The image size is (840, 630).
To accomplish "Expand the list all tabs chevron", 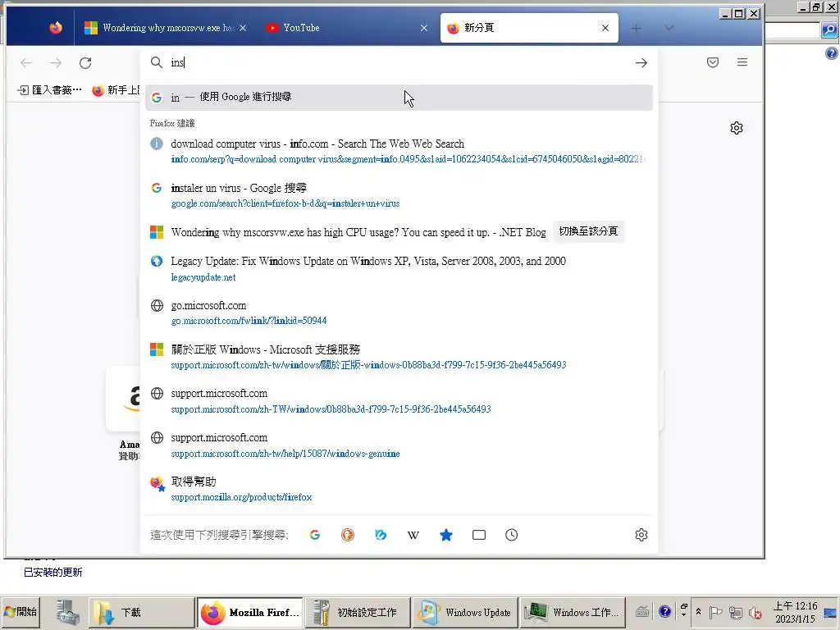I will 669,28.
